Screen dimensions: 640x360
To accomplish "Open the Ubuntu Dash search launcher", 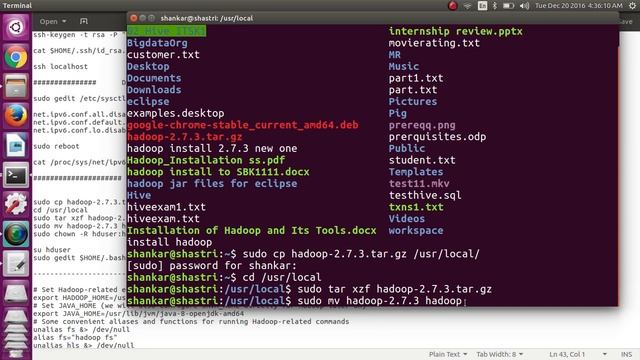I will tap(16, 27).
